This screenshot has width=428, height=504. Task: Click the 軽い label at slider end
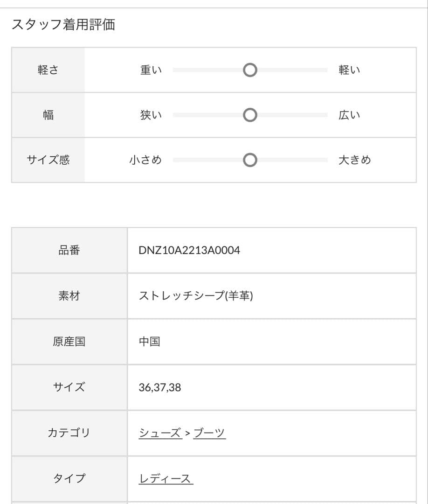pos(349,70)
